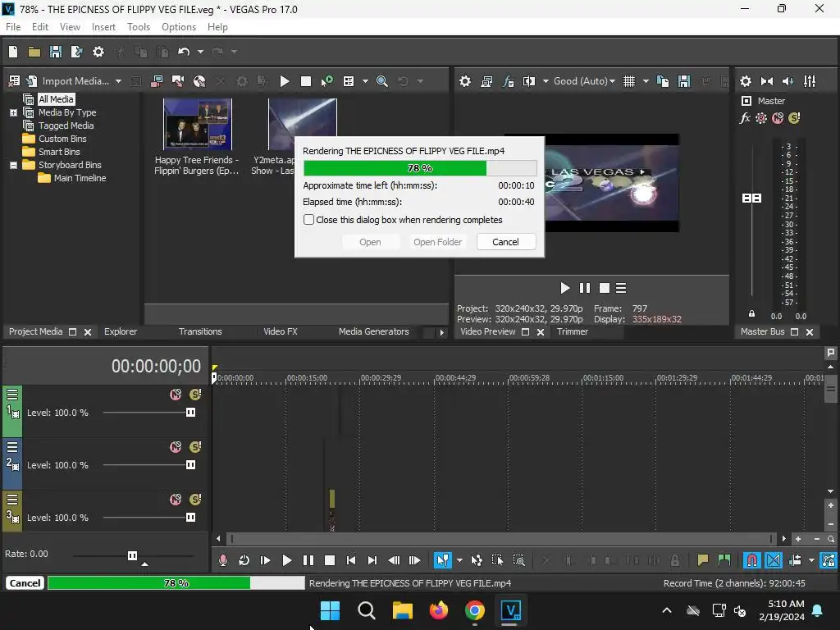Open the views dropdown arrow in Project Media

(365, 81)
